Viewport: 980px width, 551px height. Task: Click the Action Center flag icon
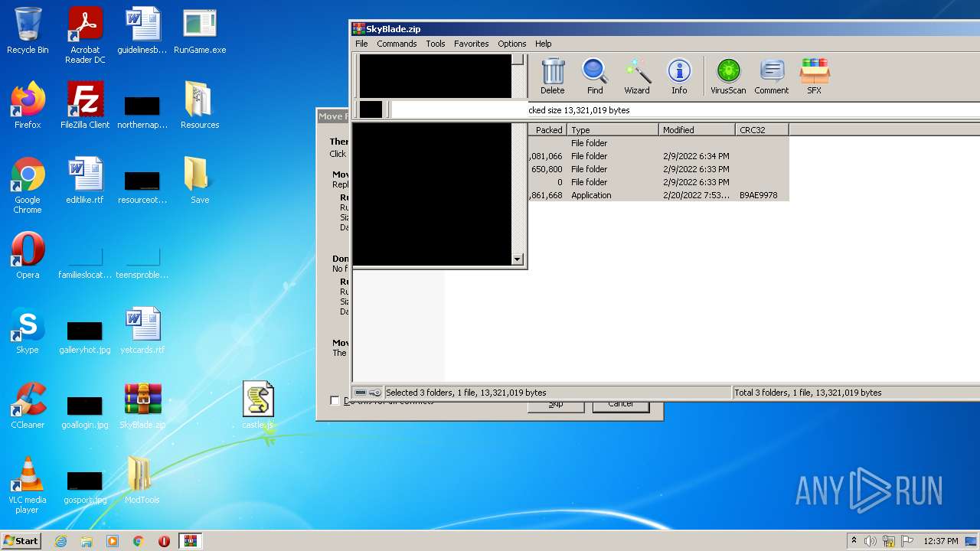[x=906, y=541]
